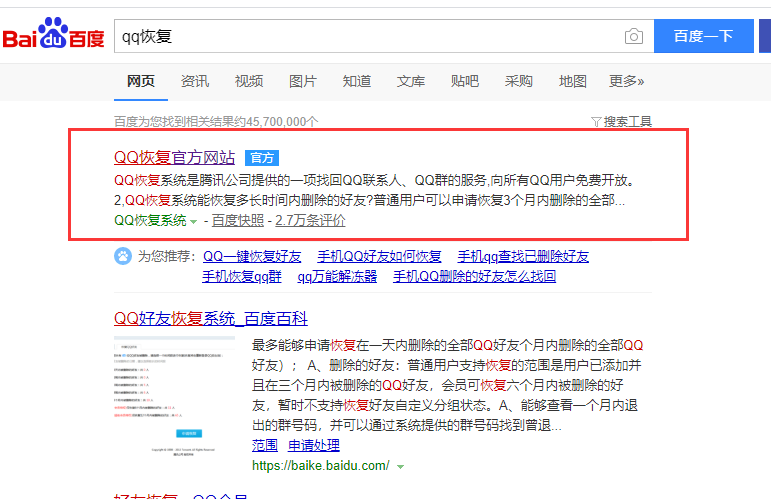Open recommendation 手机qq查找已删除好友
771x499 pixels.
point(523,256)
